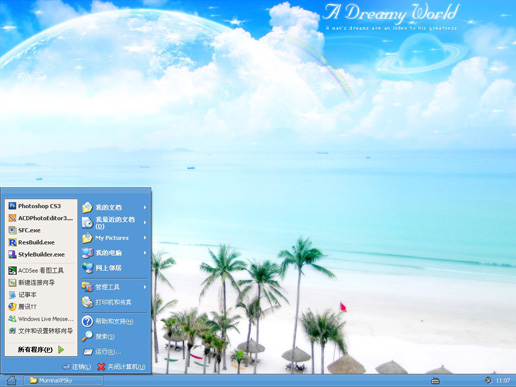Click the Start home button on taskbar
516x387 pixels.
[x=11, y=380]
